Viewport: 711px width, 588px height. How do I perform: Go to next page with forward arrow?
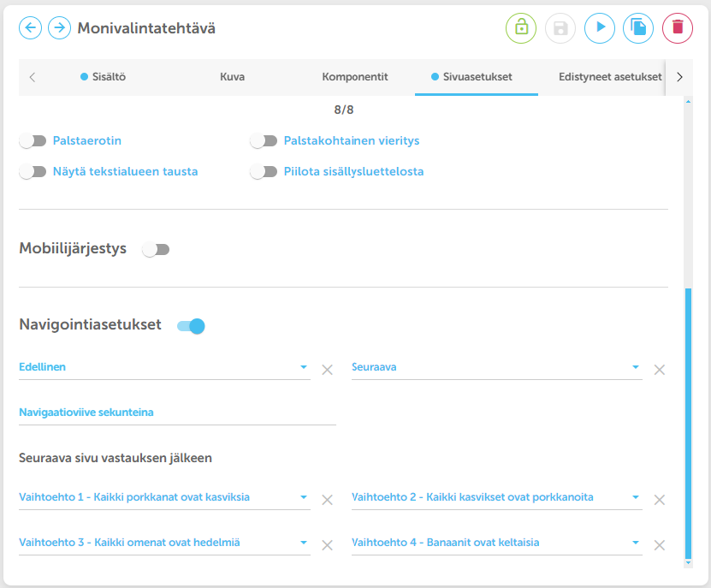(x=59, y=28)
